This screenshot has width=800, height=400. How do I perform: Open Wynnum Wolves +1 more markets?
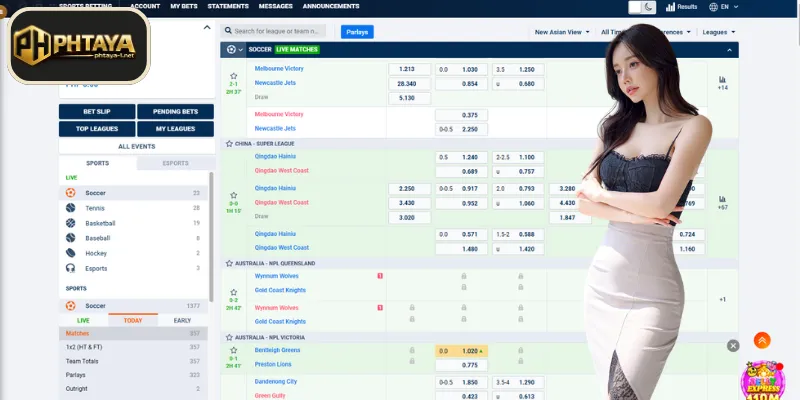click(x=722, y=299)
